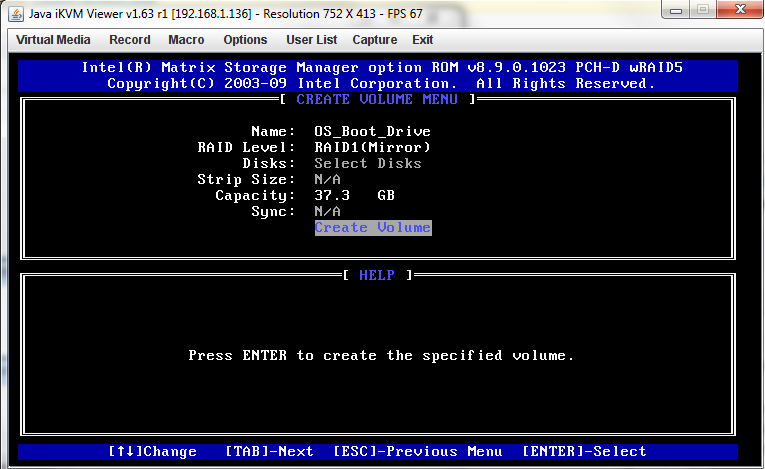
Task: Click the Exit menu item
Action: (x=423, y=40)
